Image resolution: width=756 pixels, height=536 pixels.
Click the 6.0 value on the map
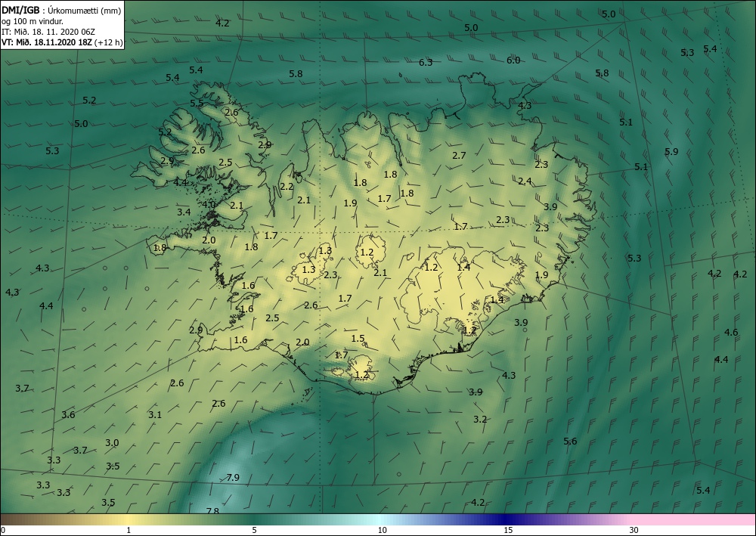513,60
